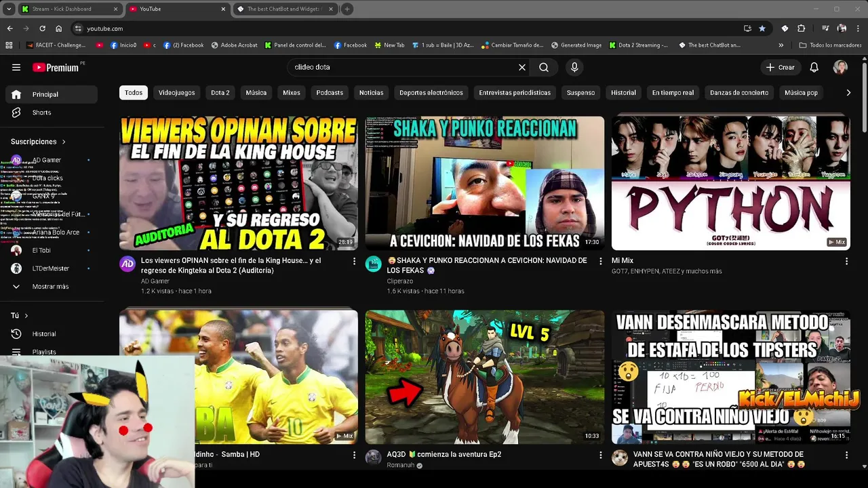Click the Cliperazo channel avatar

point(374,264)
